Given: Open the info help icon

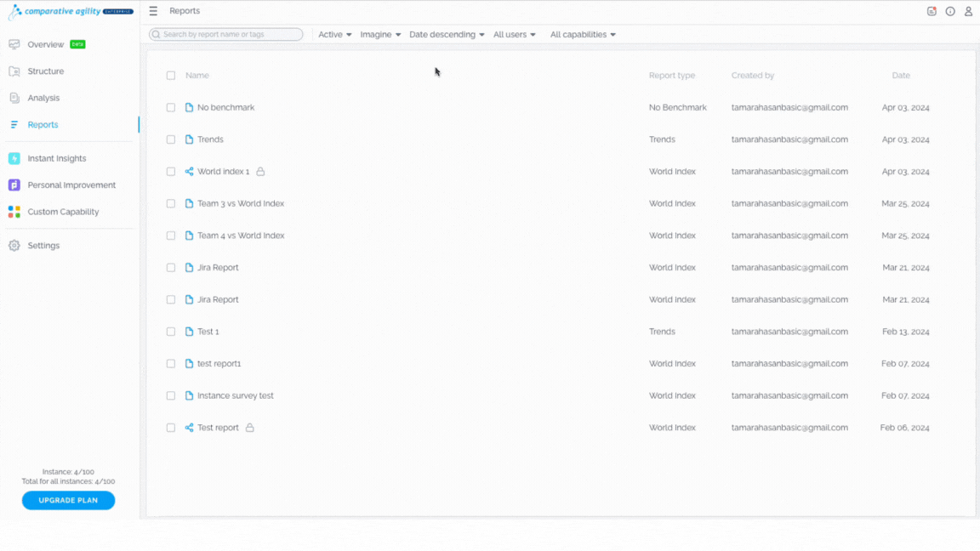Looking at the screenshot, I should 950,11.
